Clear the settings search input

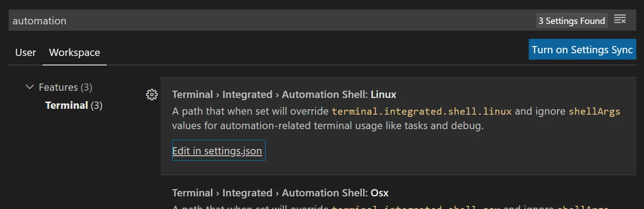click(x=620, y=20)
